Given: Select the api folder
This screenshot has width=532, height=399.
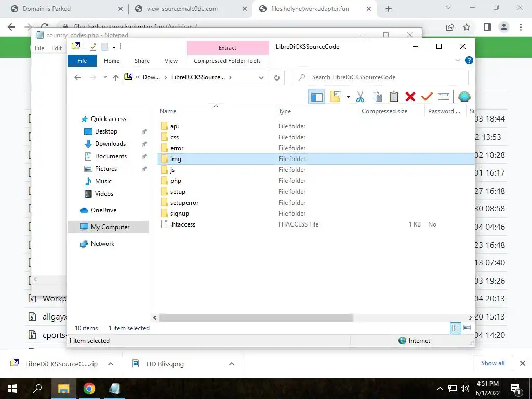Looking at the screenshot, I should point(175,126).
